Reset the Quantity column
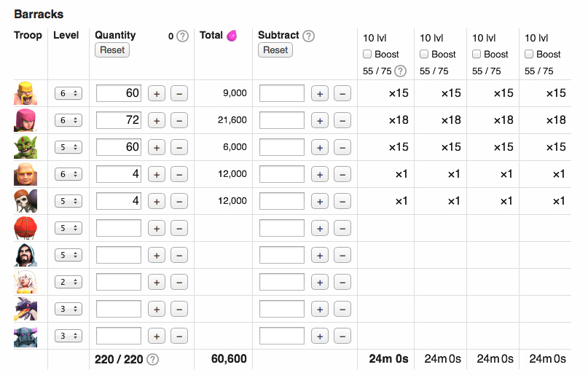 tap(112, 50)
